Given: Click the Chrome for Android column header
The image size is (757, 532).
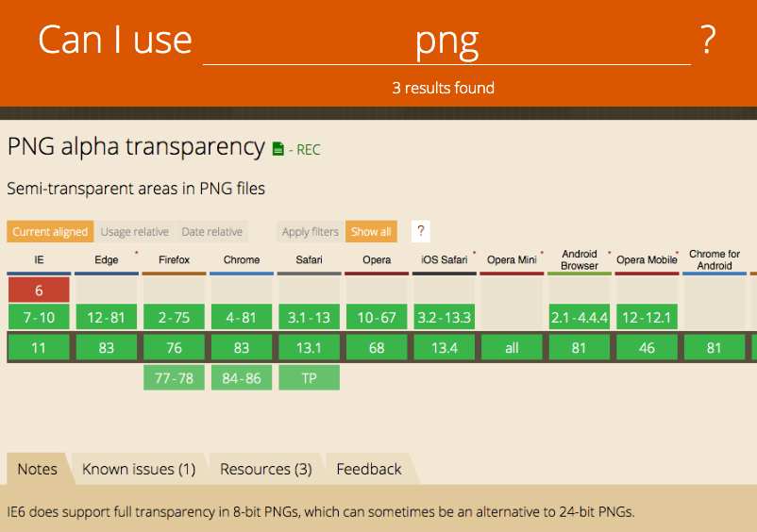Looking at the screenshot, I should click(715, 260).
